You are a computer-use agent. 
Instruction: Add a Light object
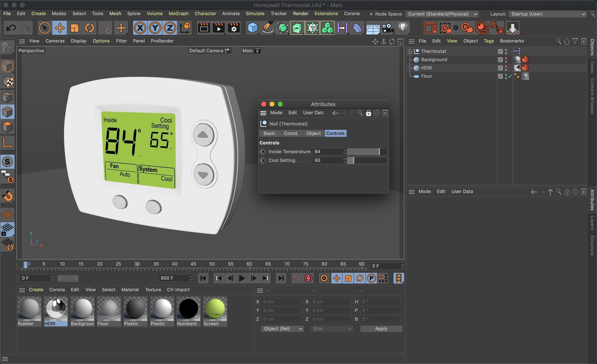pyautogui.click(x=403, y=28)
